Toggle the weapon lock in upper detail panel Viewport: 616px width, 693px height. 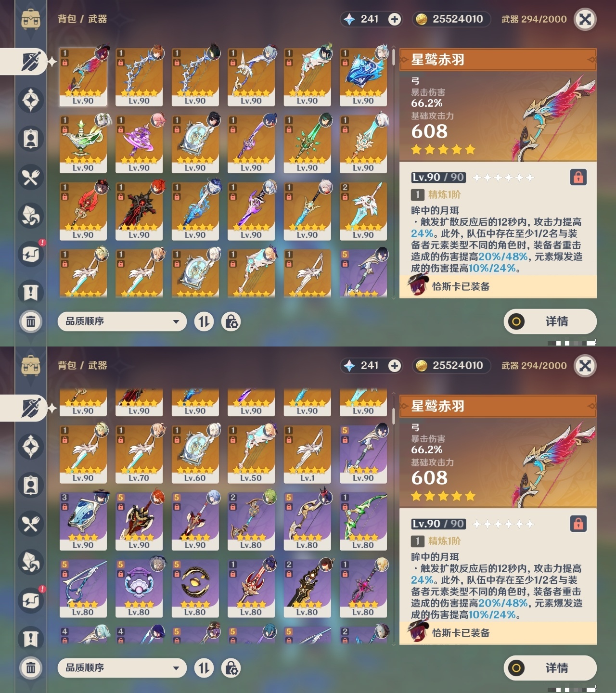click(x=578, y=177)
